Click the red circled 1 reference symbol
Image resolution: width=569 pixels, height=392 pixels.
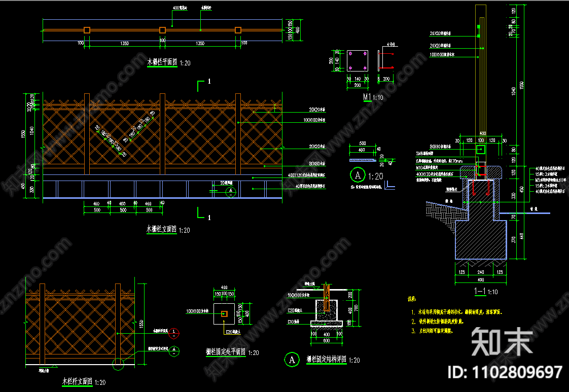[174, 333]
